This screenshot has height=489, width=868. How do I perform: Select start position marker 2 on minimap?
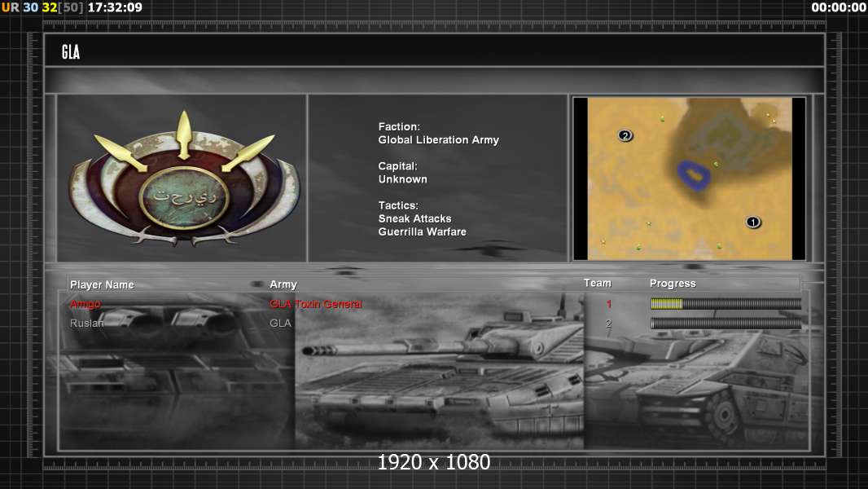pos(625,135)
